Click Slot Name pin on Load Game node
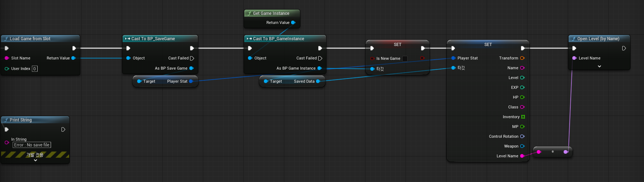 [7, 58]
